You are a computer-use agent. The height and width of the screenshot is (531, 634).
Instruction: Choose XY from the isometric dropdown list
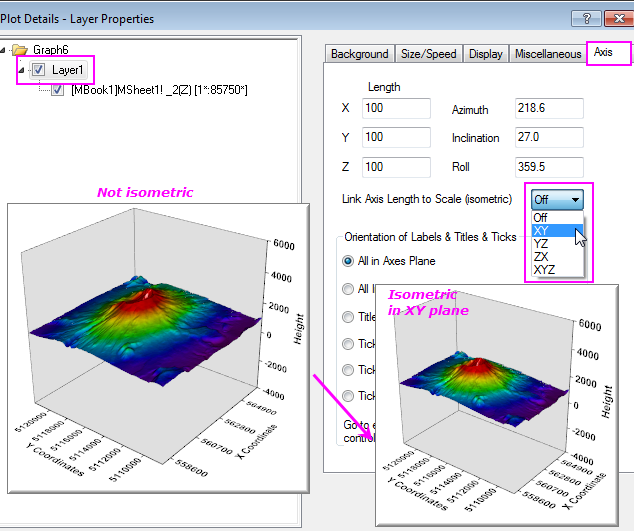click(x=541, y=230)
